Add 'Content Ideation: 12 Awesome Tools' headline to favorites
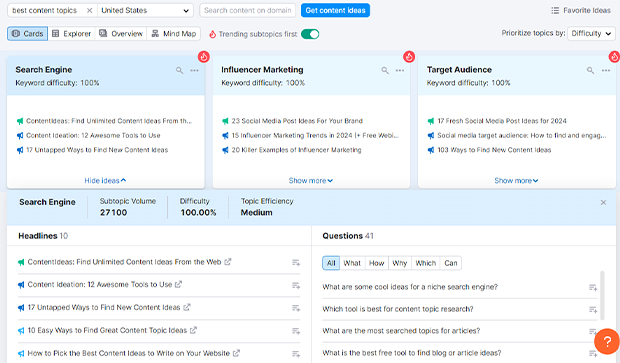 (296, 285)
